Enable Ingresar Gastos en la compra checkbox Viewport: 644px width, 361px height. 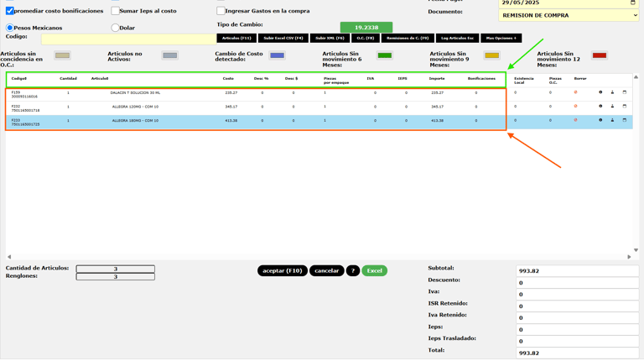pos(221,11)
